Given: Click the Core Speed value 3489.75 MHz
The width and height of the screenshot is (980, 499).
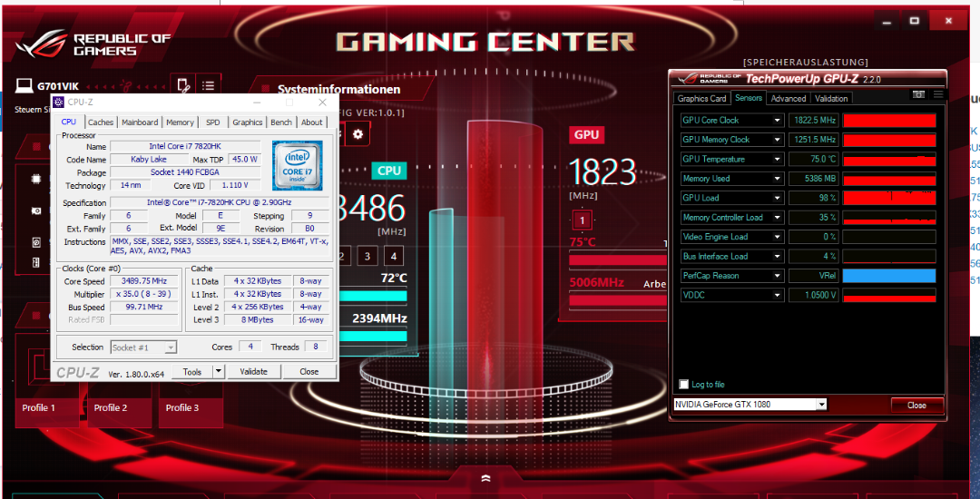Looking at the screenshot, I should click(x=142, y=281).
